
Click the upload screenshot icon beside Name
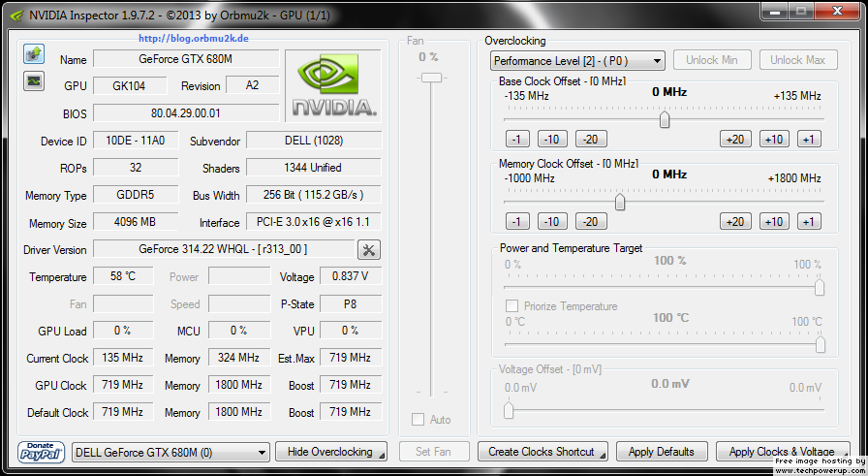click(x=34, y=54)
